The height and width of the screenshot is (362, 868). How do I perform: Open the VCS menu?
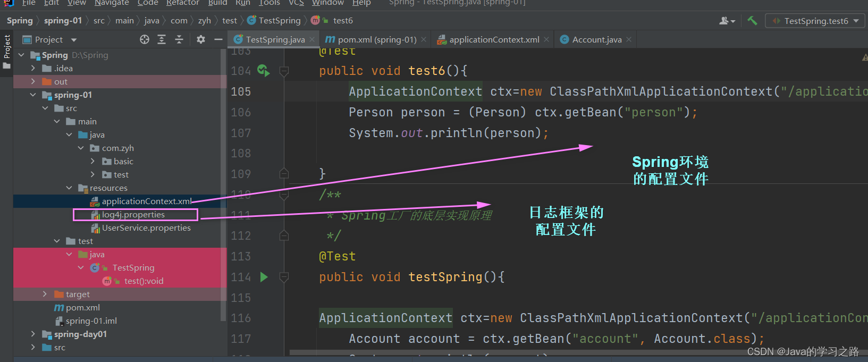[296, 3]
